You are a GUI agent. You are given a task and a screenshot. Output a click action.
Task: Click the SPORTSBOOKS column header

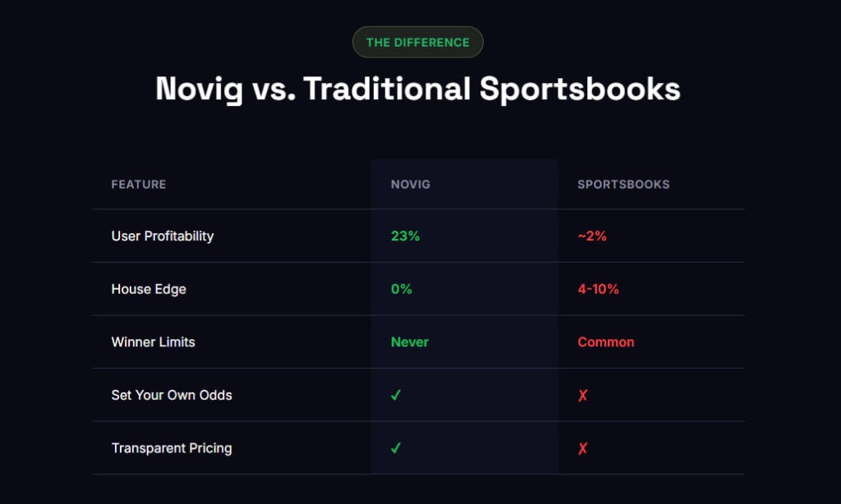tap(623, 185)
